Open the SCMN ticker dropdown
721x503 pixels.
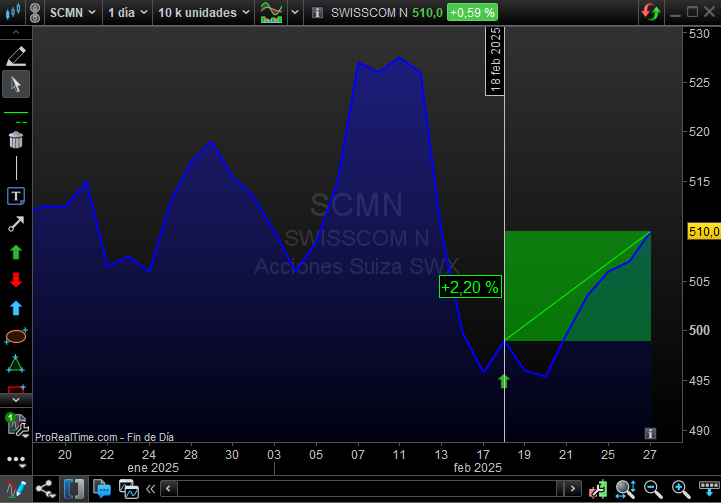pos(72,12)
